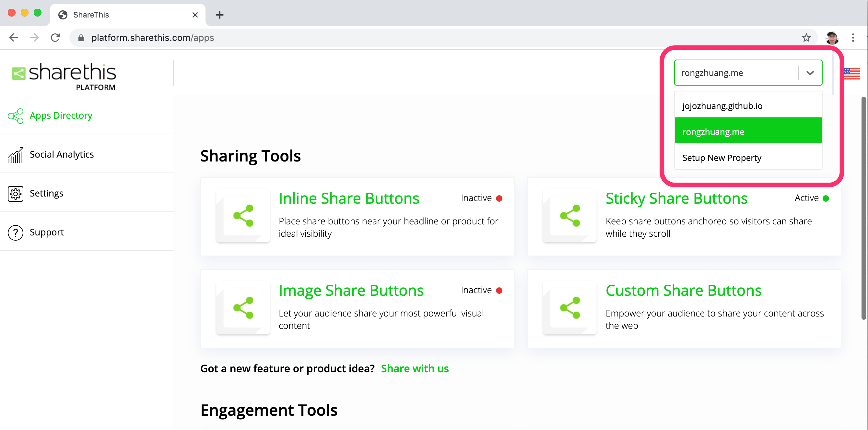The width and height of the screenshot is (868, 430).
Task: Collapse the property dropdown via its chevron
Action: tap(810, 73)
